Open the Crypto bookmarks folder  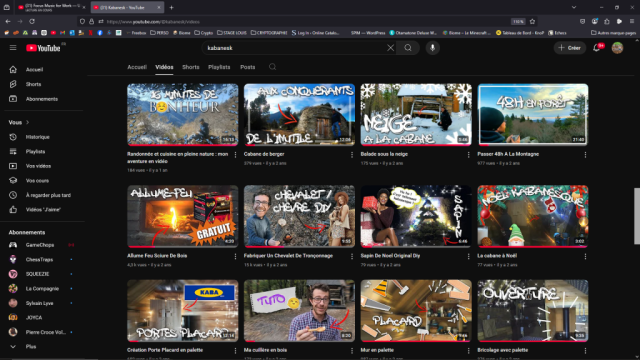[204, 33]
